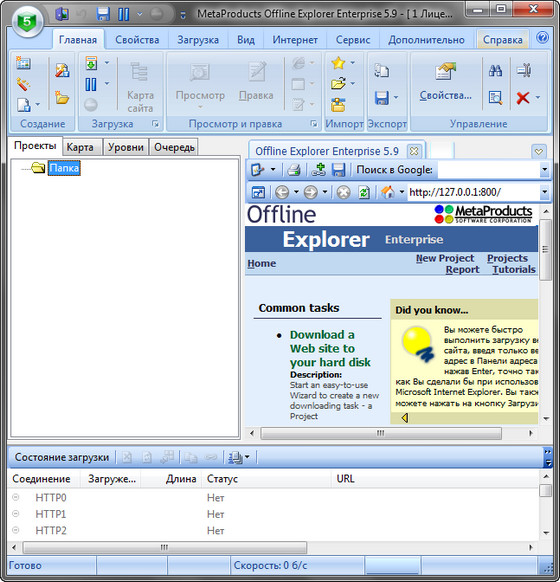
Task: Open the New Project link
Action: (445, 258)
